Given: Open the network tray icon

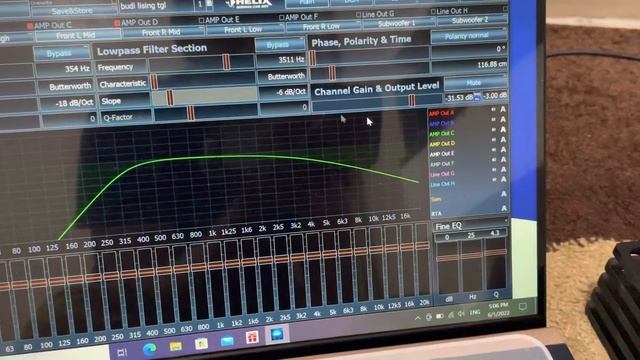Looking at the screenshot, I should pos(451,315).
